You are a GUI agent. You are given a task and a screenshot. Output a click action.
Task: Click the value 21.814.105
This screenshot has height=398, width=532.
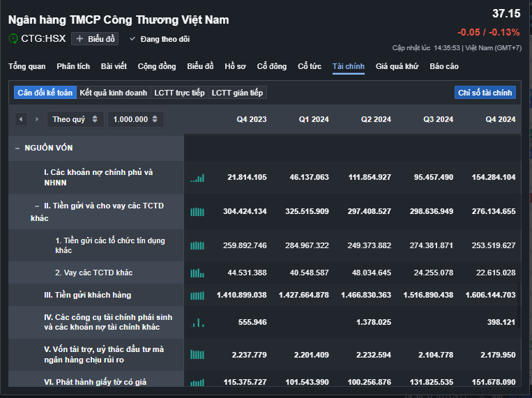pyautogui.click(x=247, y=177)
